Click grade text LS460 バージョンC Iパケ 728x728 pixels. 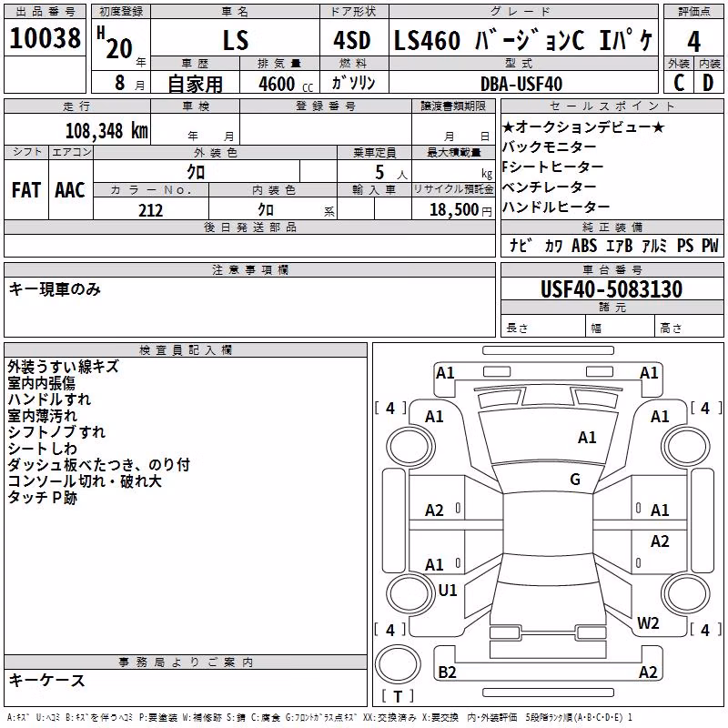pyautogui.click(x=523, y=40)
